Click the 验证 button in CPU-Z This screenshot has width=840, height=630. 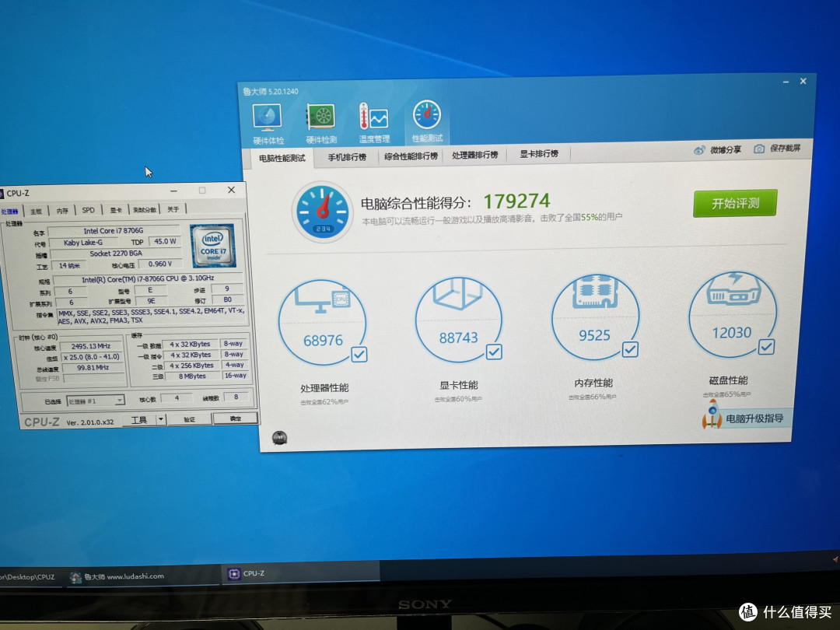pos(190,418)
